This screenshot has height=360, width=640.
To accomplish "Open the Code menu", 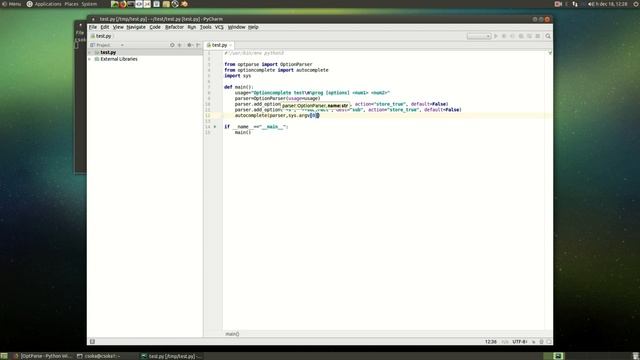I will pyautogui.click(x=155, y=27).
